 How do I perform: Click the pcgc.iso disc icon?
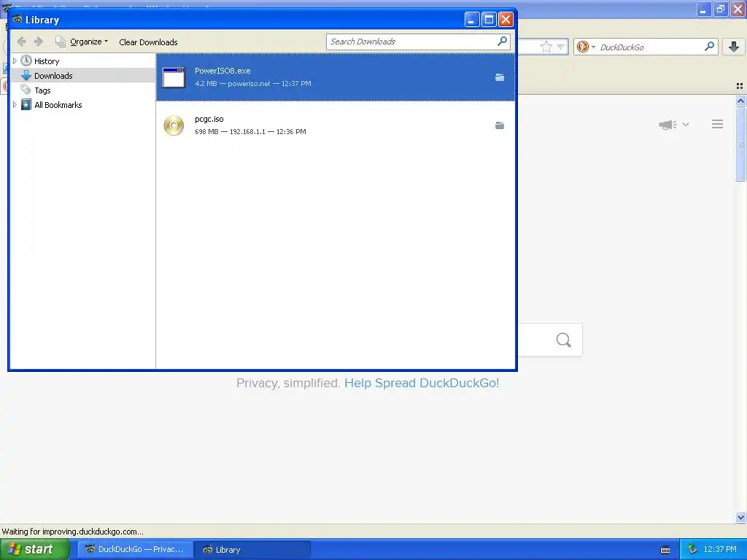point(174,125)
